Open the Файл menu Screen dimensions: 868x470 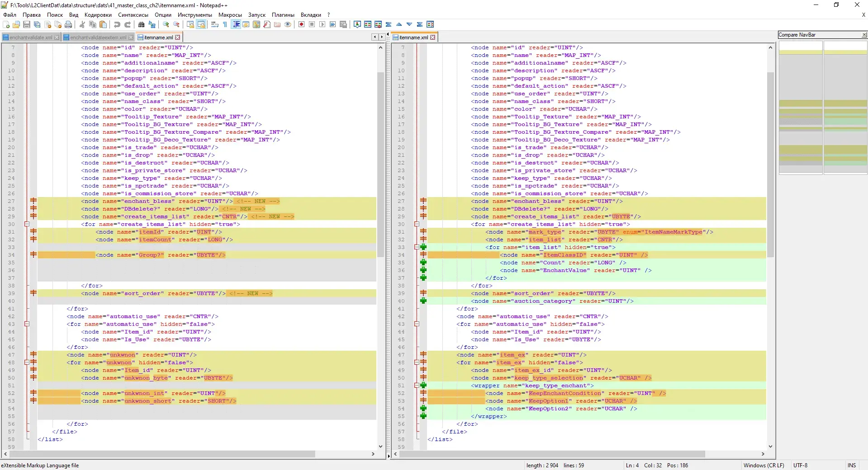click(x=10, y=15)
